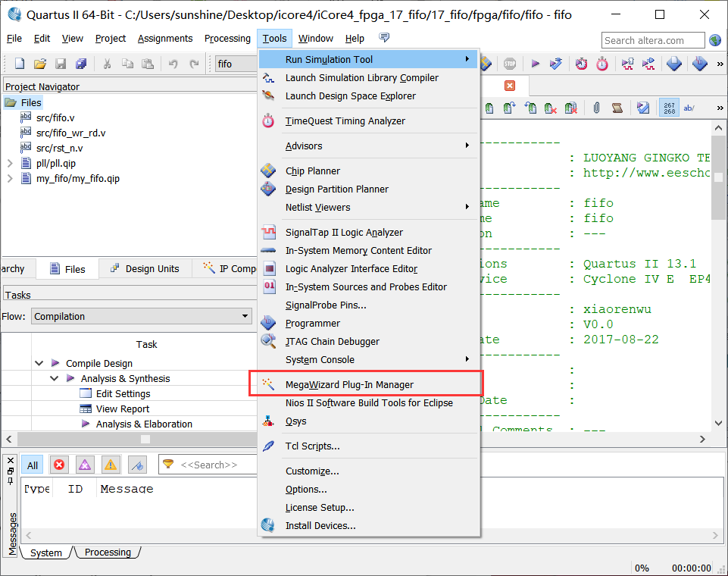Click the grayed Stop Processing icon
This screenshot has width=728, height=576.
click(510, 64)
